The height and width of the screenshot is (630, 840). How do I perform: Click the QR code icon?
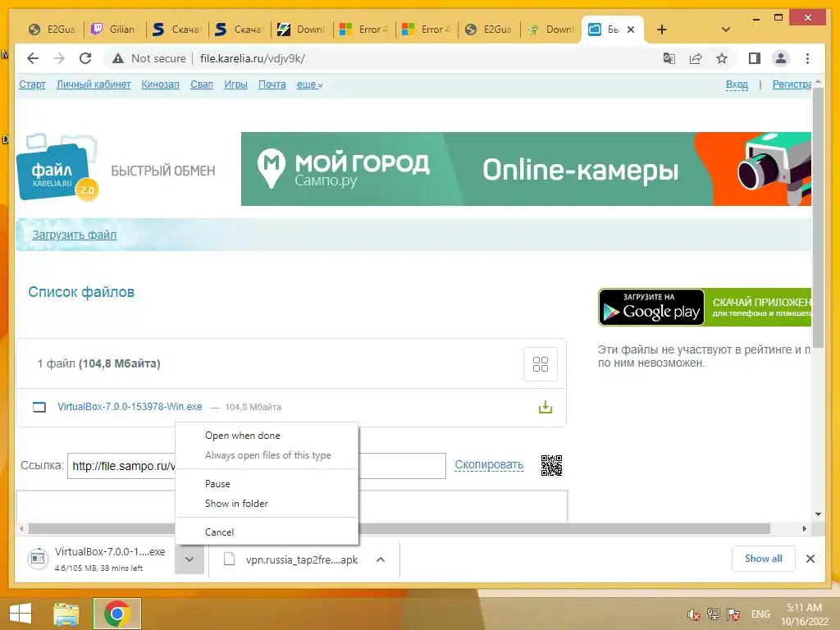(551, 466)
